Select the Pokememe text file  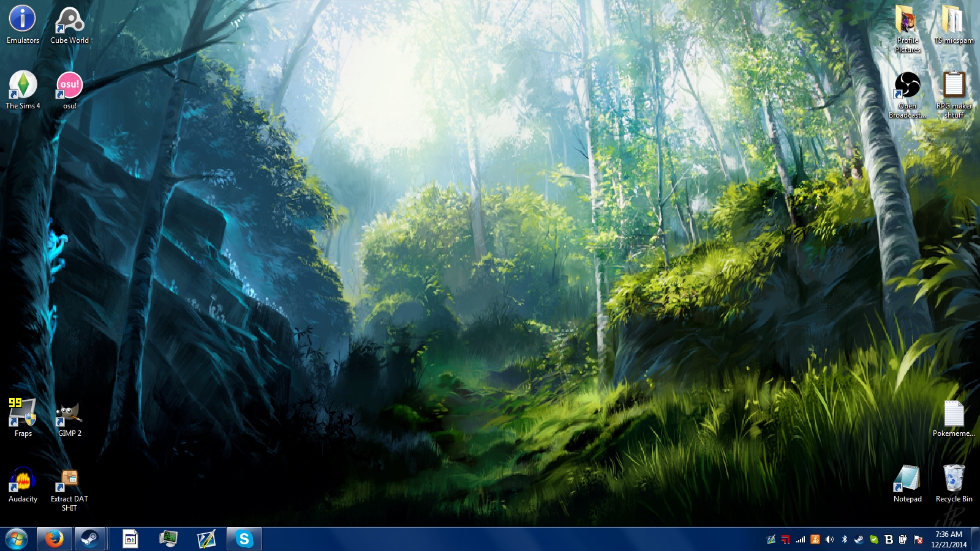pos(954,418)
